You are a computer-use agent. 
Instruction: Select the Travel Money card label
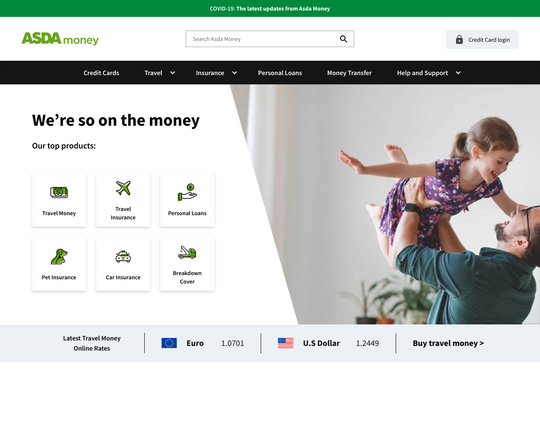[59, 213]
